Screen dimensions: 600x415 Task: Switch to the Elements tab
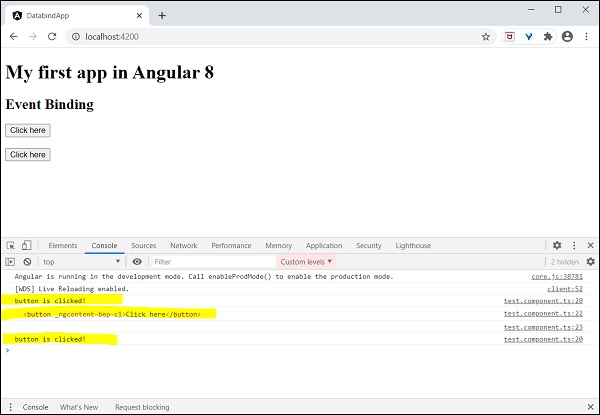63,246
